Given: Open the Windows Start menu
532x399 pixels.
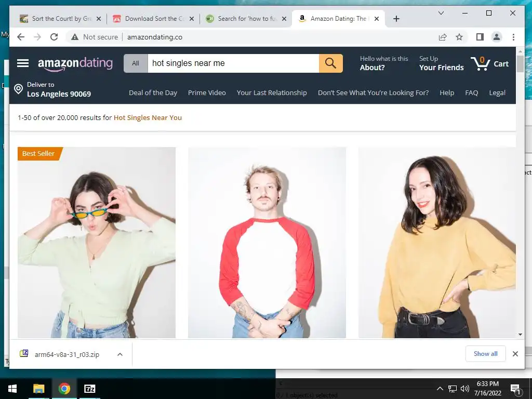Looking at the screenshot, I should click(12, 389).
